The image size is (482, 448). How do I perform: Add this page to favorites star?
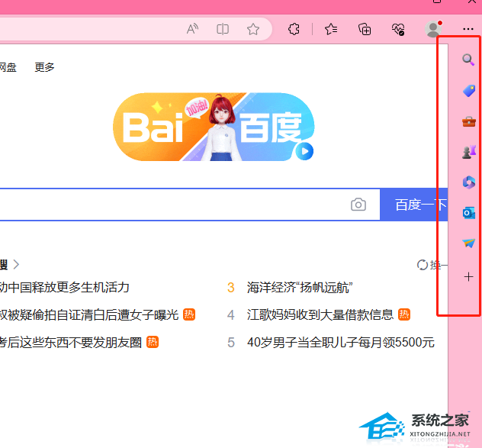pos(253,29)
